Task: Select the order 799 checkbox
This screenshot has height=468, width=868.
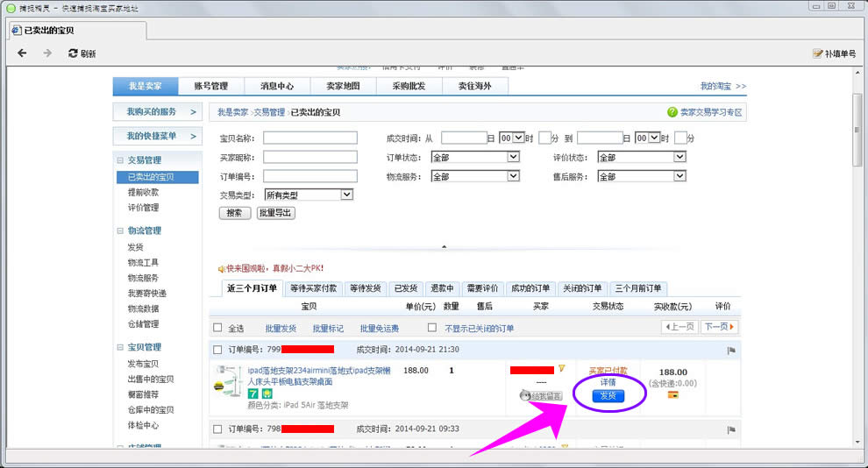Action: tap(217, 350)
